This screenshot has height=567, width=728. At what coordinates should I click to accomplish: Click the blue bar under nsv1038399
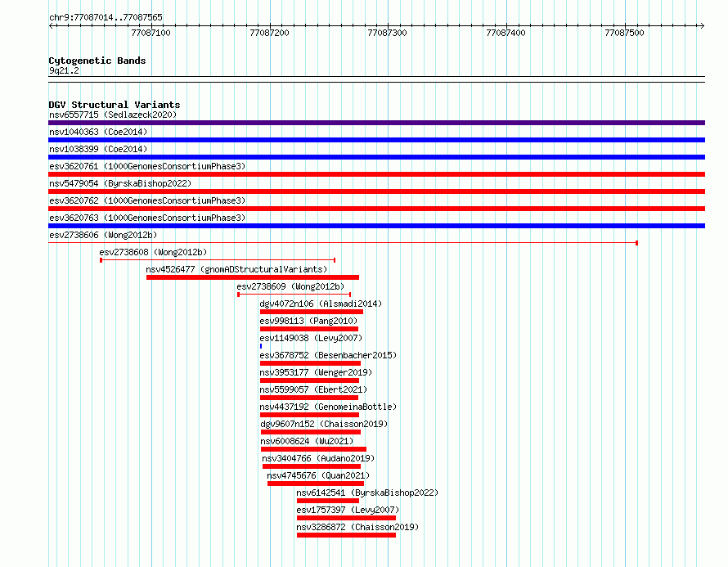(376, 157)
